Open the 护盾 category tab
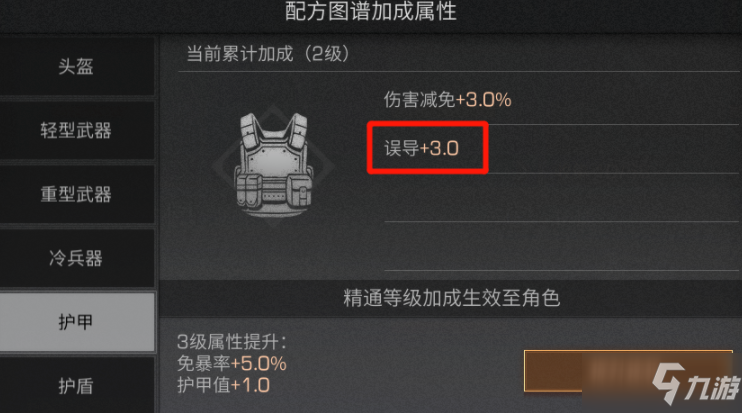The height and width of the screenshot is (413, 742). 77,385
